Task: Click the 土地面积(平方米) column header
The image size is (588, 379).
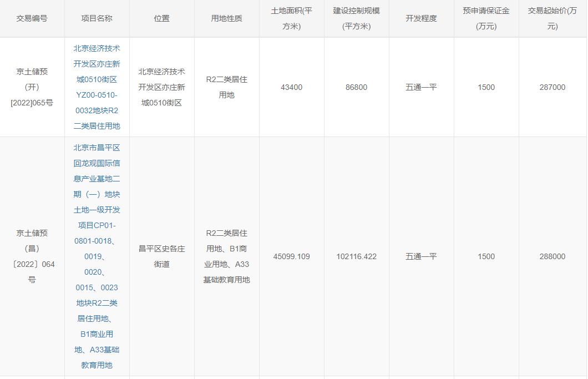Action: tap(291, 18)
